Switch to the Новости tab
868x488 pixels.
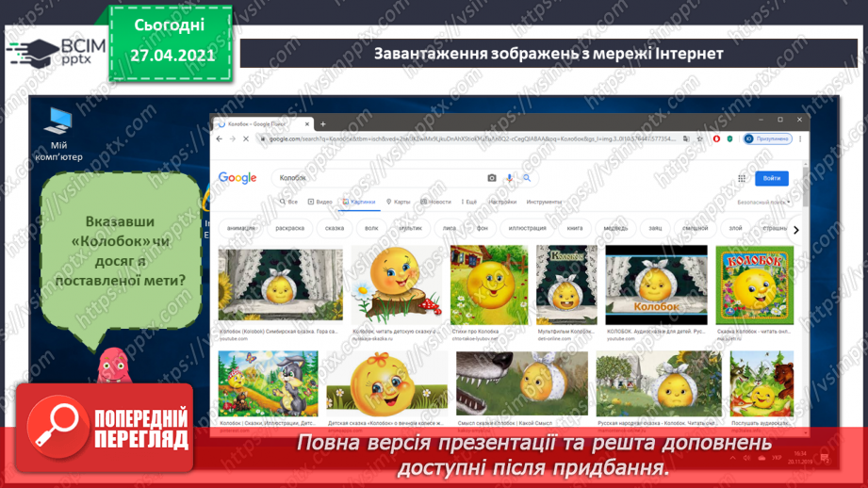coord(435,202)
